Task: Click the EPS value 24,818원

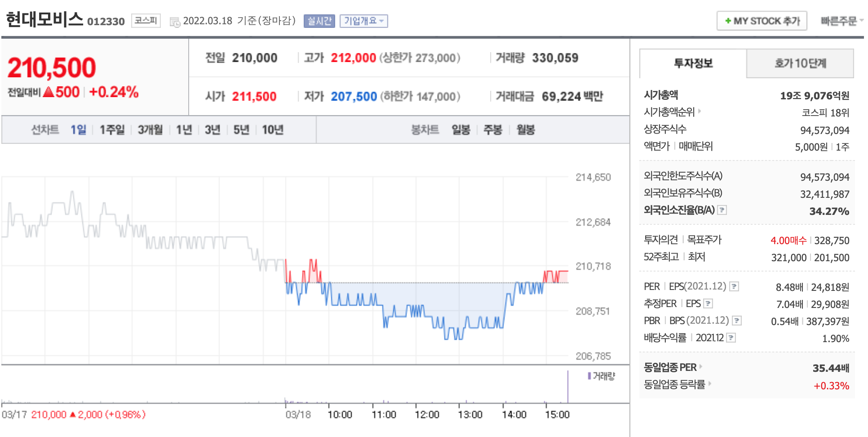Action: (830, 287)
